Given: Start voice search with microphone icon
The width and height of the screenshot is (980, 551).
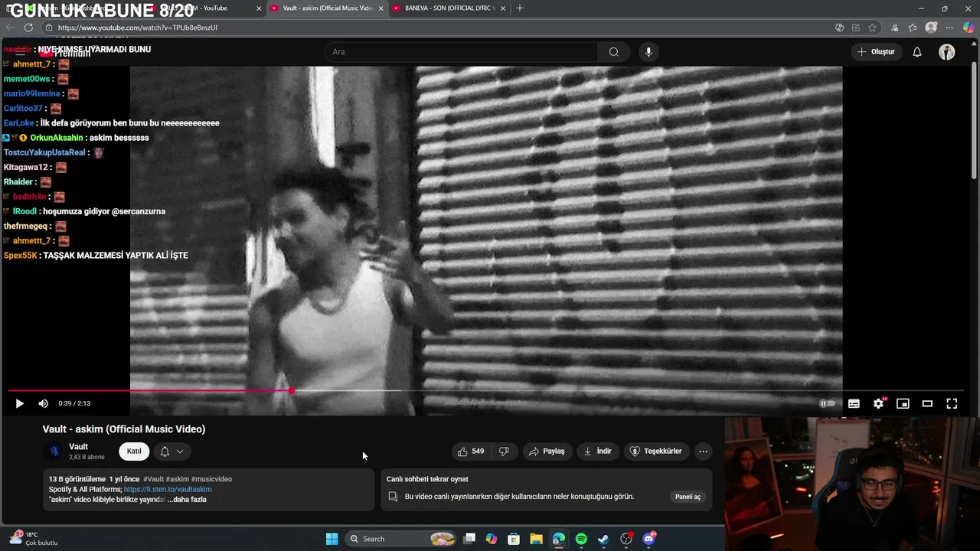Looking at the screenshot, I should click(x=648, y=52).
